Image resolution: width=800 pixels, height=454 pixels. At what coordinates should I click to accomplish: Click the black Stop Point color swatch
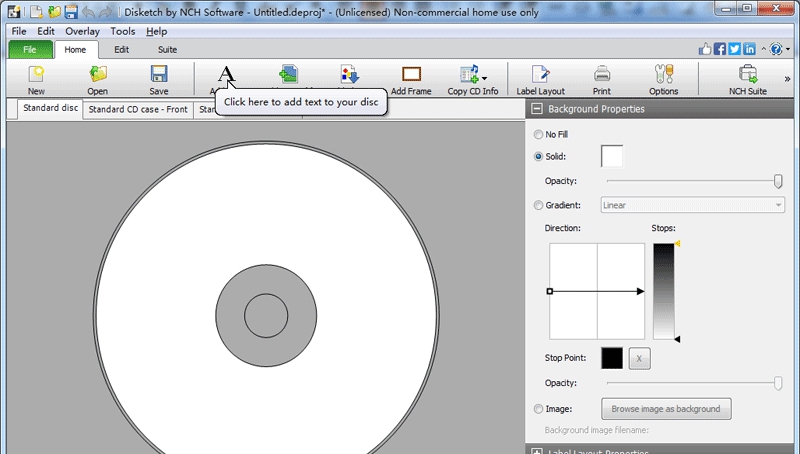pos(612,358)
